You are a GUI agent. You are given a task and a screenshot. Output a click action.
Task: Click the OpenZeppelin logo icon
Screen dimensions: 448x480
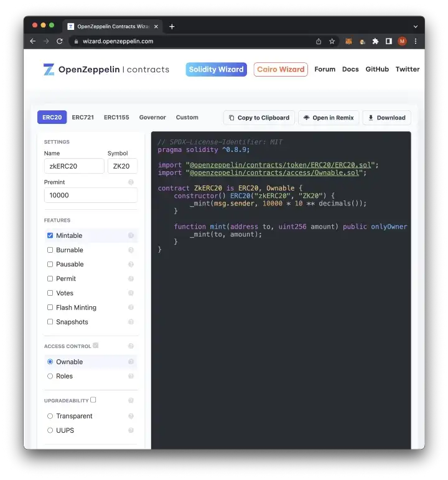point(49,70)
